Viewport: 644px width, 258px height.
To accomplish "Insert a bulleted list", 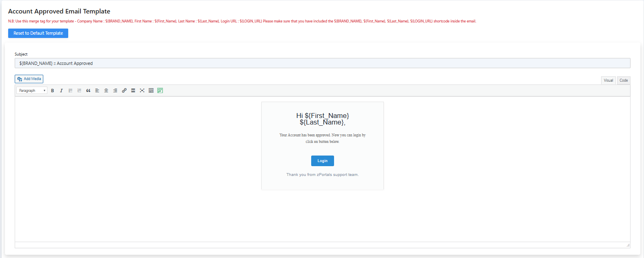I will click(x=70, y=91).
